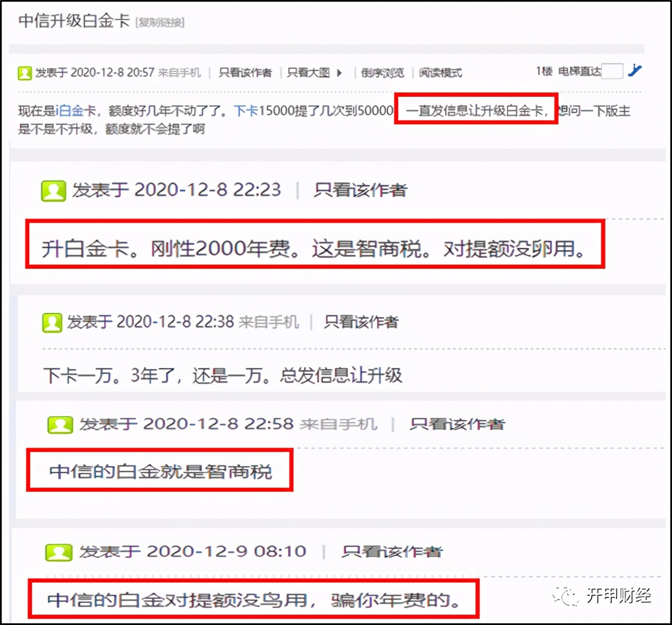
Task: Click the avatar on the 22:58 reply
Action: tap(60, 425)
